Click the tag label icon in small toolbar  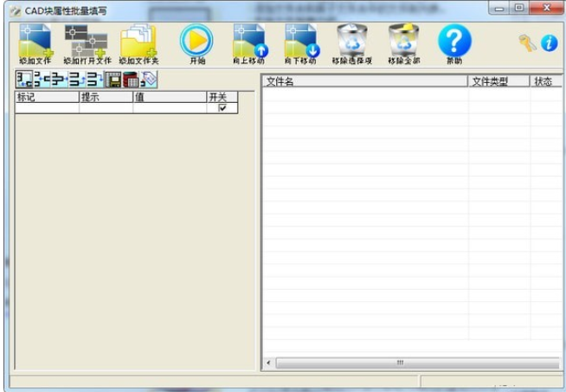coord(149,80)
